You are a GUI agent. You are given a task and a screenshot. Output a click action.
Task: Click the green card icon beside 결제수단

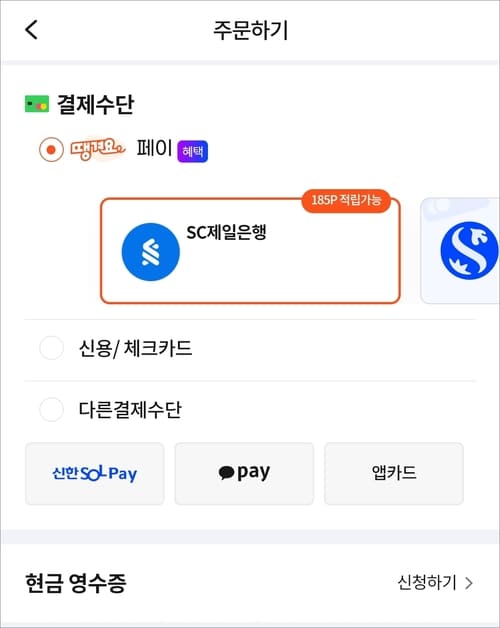pyautogui.click(x=37, y=104)
